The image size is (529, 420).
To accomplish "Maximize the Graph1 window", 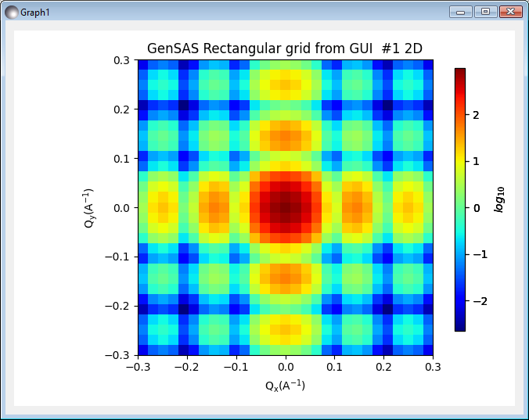I will [x=485, y=12].
